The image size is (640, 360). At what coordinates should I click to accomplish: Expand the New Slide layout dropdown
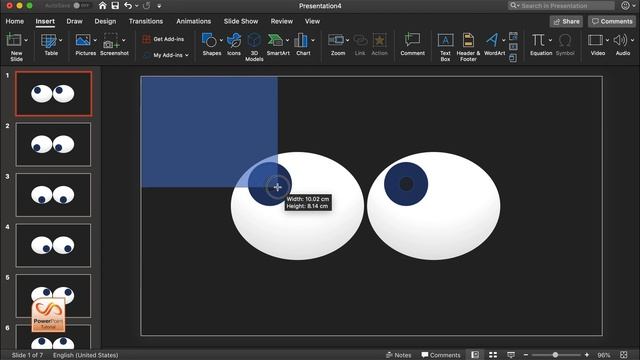coord(26,40)
